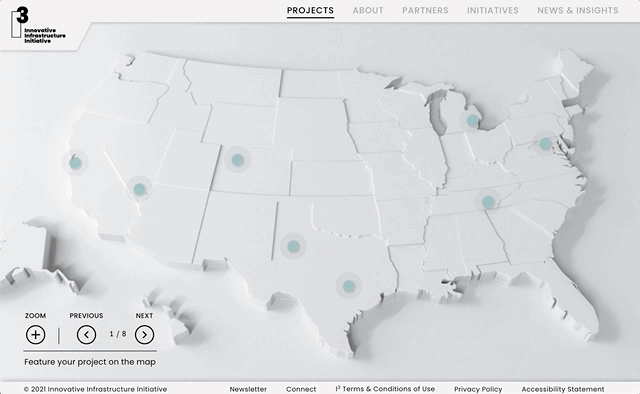Select the map marker near Las Vegas, Nevada
640x394 pixels.
(x=140, y=189)
